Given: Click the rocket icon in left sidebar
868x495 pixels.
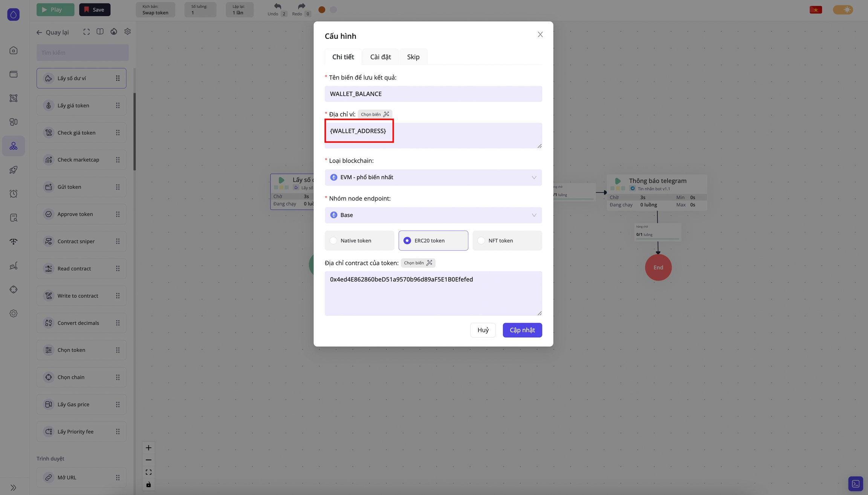Looking at the screenshot, I should click(14, 170).
